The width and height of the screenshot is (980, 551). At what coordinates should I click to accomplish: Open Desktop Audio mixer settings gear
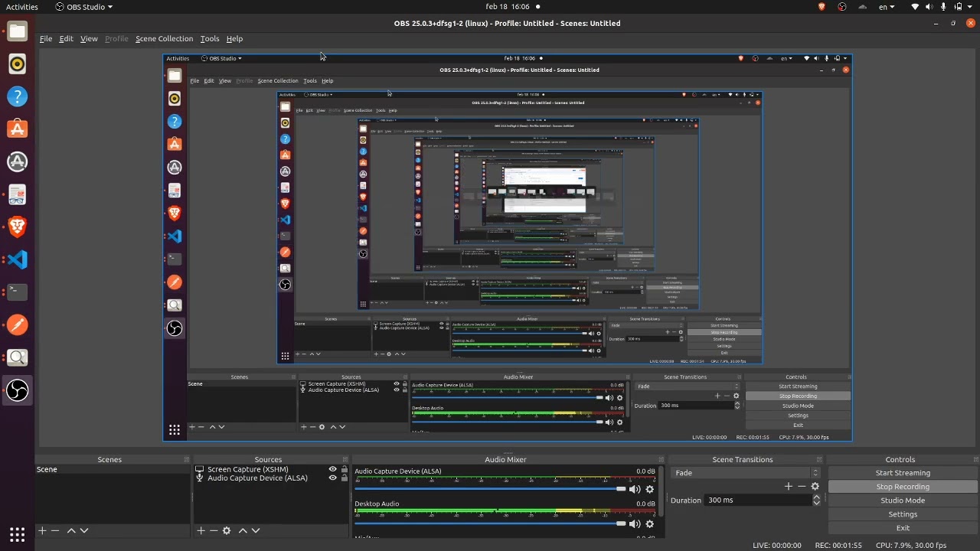(x=650, y=524)
